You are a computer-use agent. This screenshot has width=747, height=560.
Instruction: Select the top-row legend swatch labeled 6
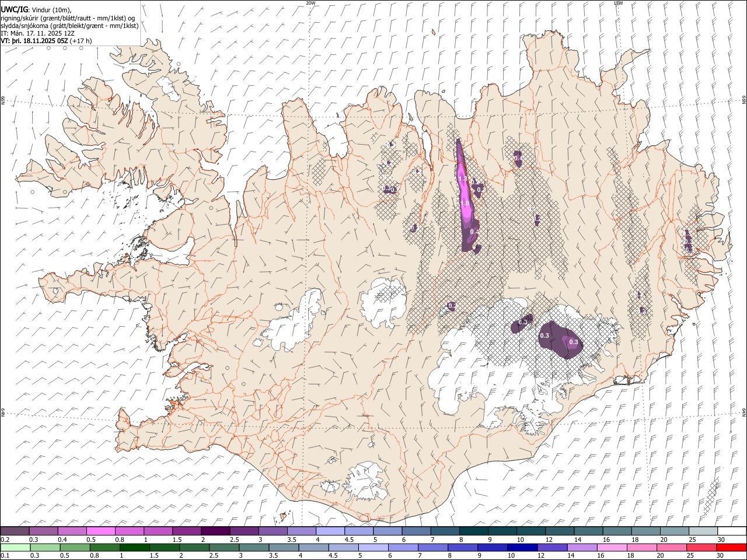pos(417,531)
